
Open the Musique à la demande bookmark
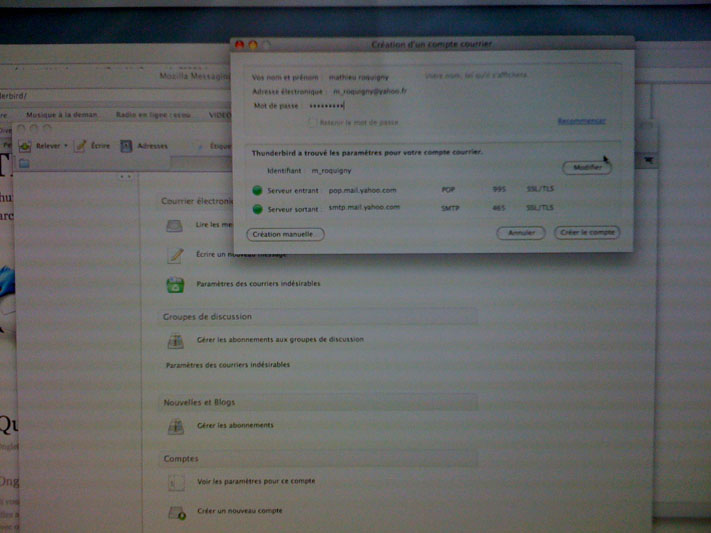click(x=62, y=115)
